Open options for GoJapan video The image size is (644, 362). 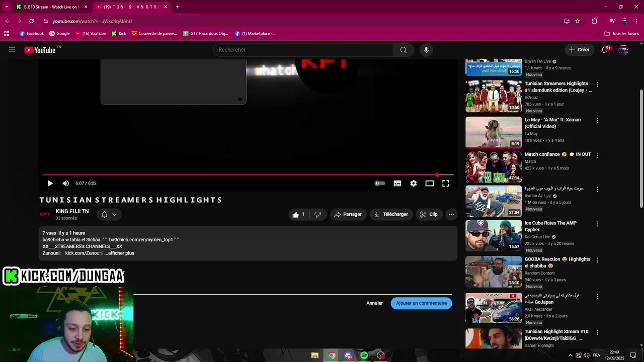coord(598,296)
